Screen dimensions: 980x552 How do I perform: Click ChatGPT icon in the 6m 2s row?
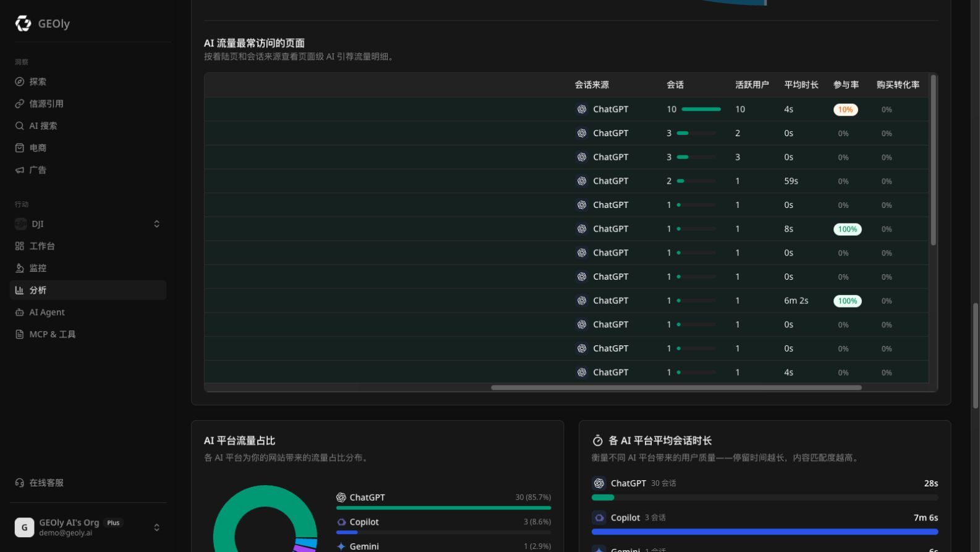click(x=582, y=301)
